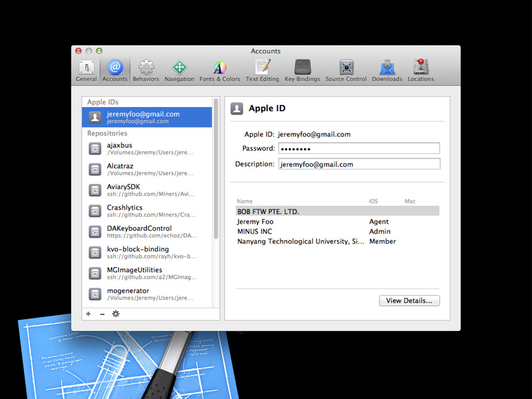Click into the Description field
This screenshot has height=399, width=532.
(360, 164)
